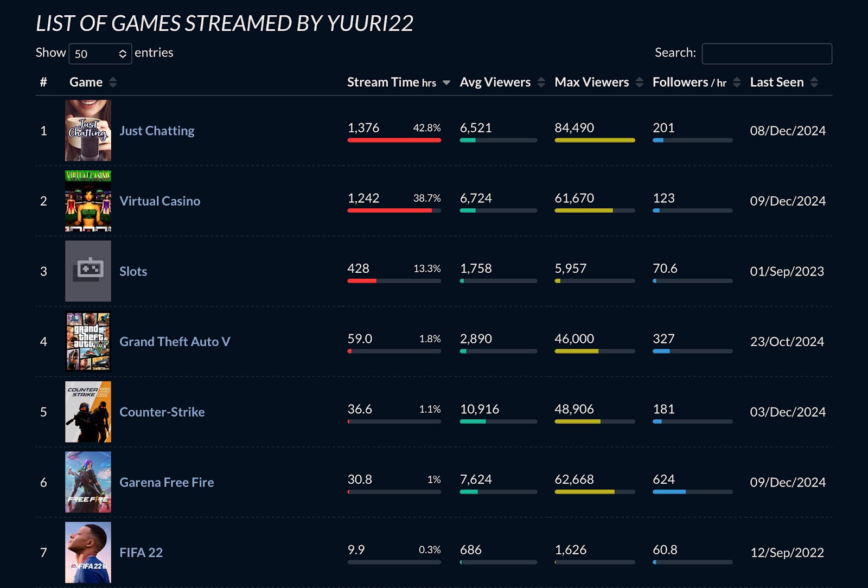Open the Counter-Strike game link

point(162,412)
